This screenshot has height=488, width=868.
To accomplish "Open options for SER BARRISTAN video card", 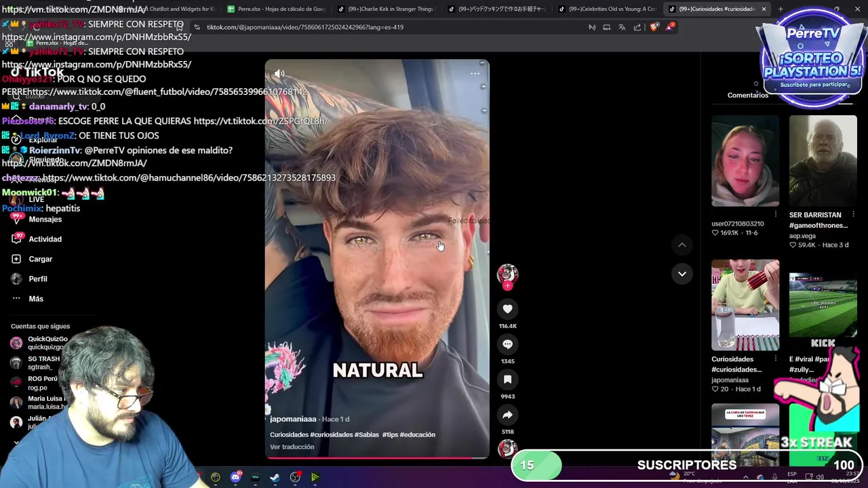I will tap(853, 215).
